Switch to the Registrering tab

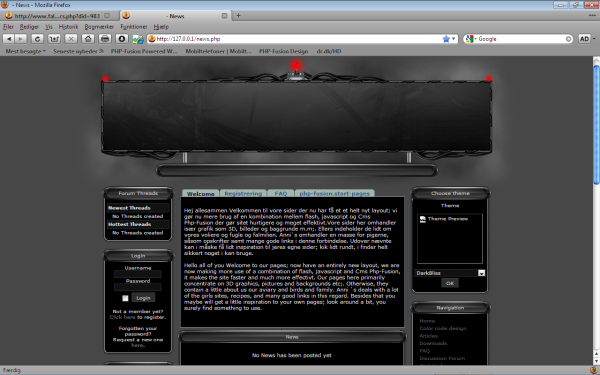pos(243,193)
